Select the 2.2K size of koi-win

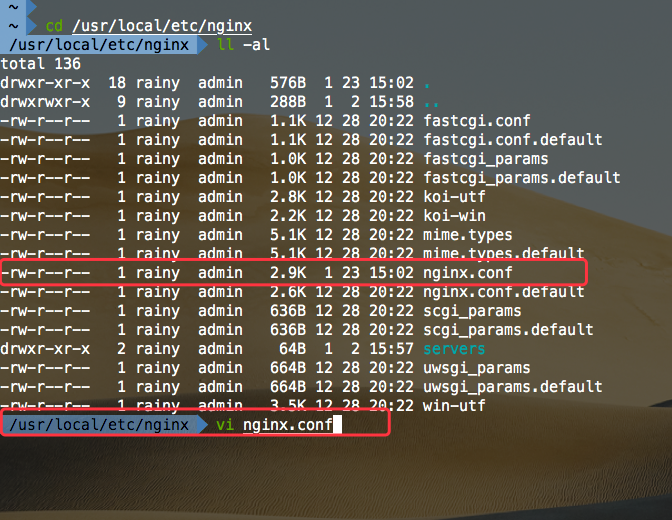[x=288, y=216]
